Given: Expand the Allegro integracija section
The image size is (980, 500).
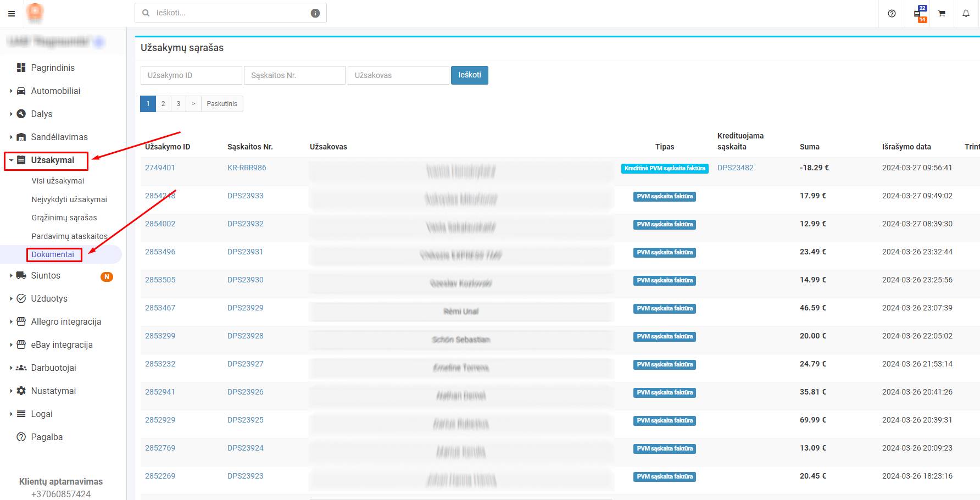Looking at the screenshot, I should (x=11, y=321).
